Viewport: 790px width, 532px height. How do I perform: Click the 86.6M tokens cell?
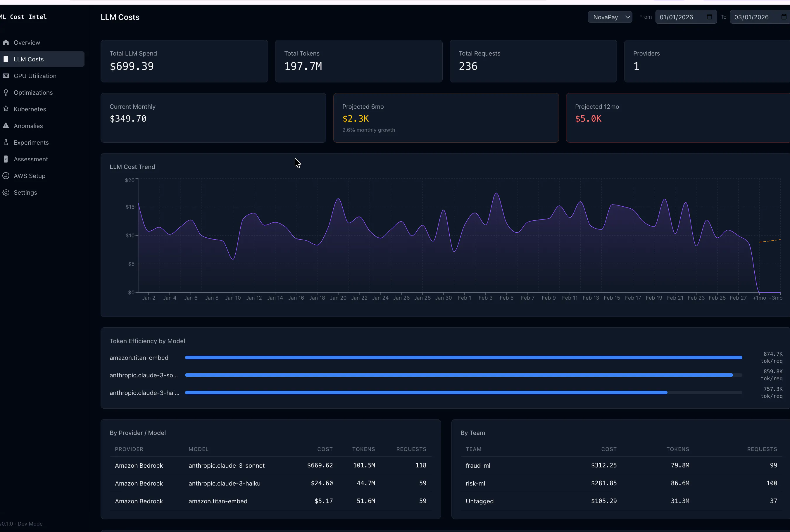(680, 483)
